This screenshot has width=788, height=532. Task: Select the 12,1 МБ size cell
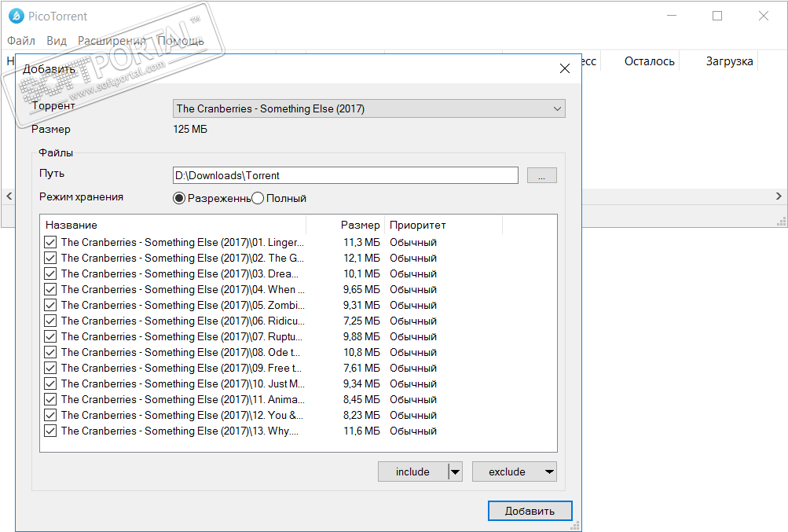tap(362, 258)
